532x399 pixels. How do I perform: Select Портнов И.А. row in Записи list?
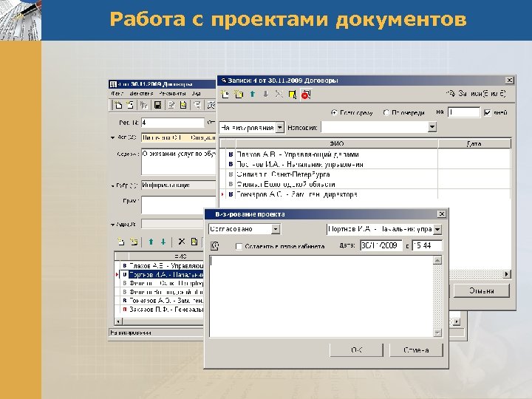coord(365,164)
